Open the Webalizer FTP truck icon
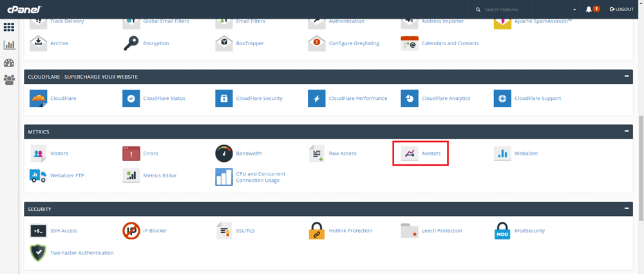 (x=38, y=175)
